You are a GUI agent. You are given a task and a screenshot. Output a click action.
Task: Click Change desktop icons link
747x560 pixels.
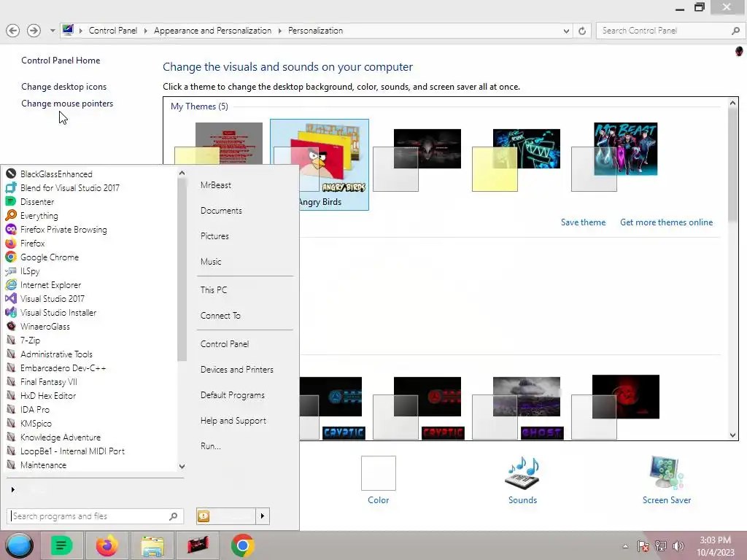coord(64,86)
